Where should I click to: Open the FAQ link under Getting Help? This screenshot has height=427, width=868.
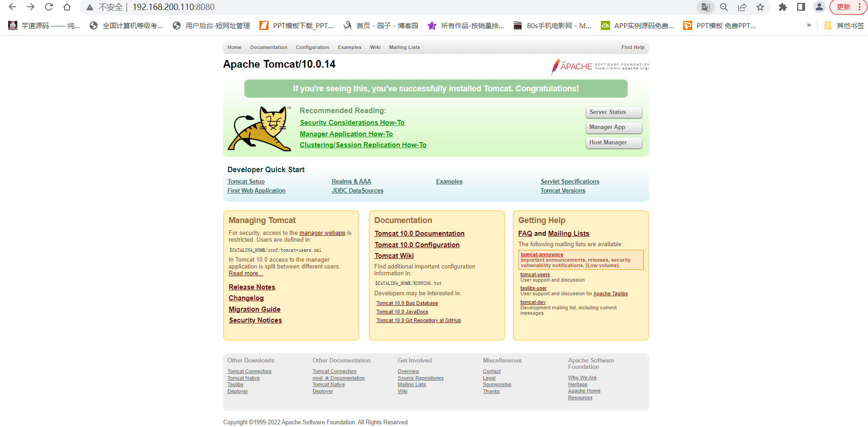(525, 233)
